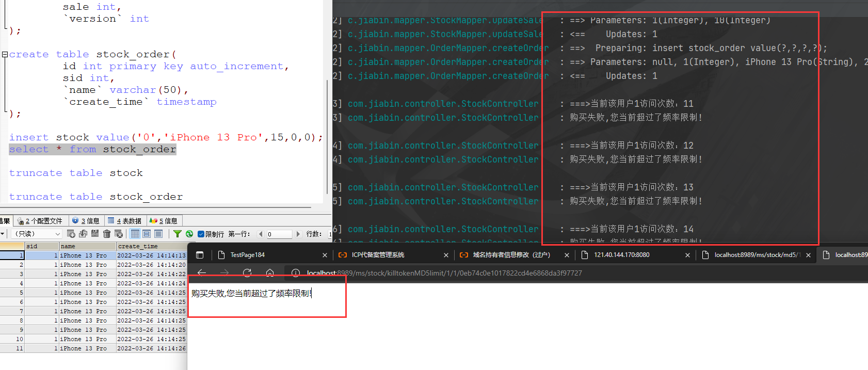The image size is (868, 370).
Task: Click the sid column header
Action: (42, 246)
